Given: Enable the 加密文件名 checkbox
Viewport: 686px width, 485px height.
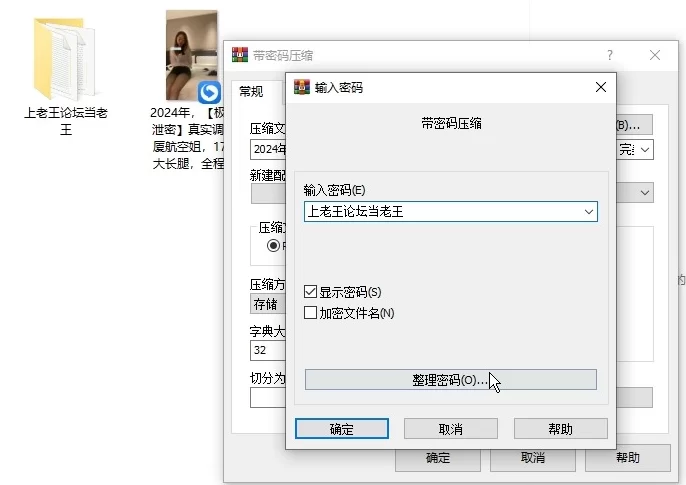Looking at the screenshot, I should pos(311,313).
